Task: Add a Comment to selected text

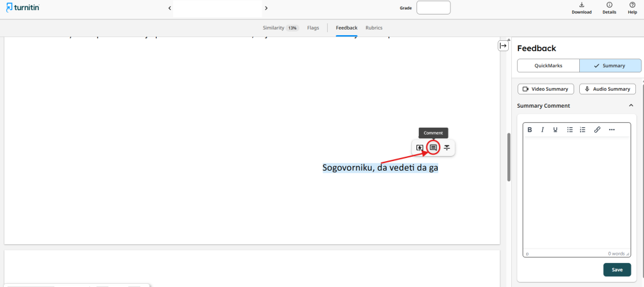Action: click(x=433, y=148)
